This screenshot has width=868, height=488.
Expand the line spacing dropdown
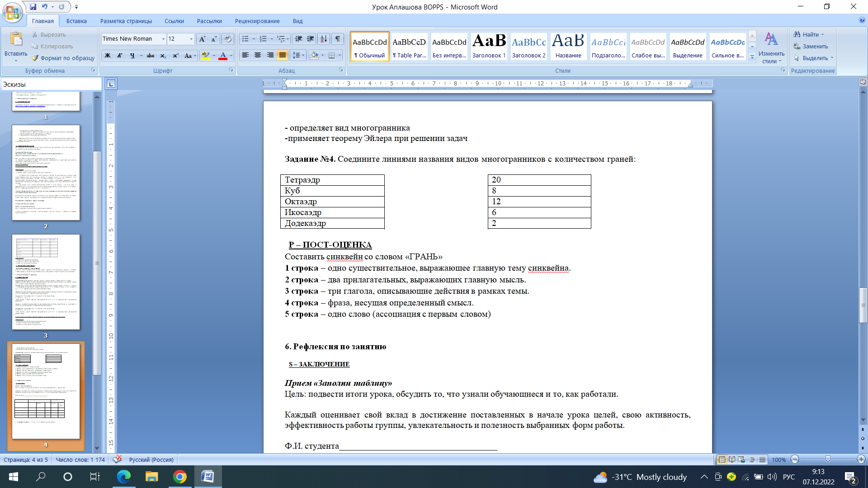tap(303, 55)
